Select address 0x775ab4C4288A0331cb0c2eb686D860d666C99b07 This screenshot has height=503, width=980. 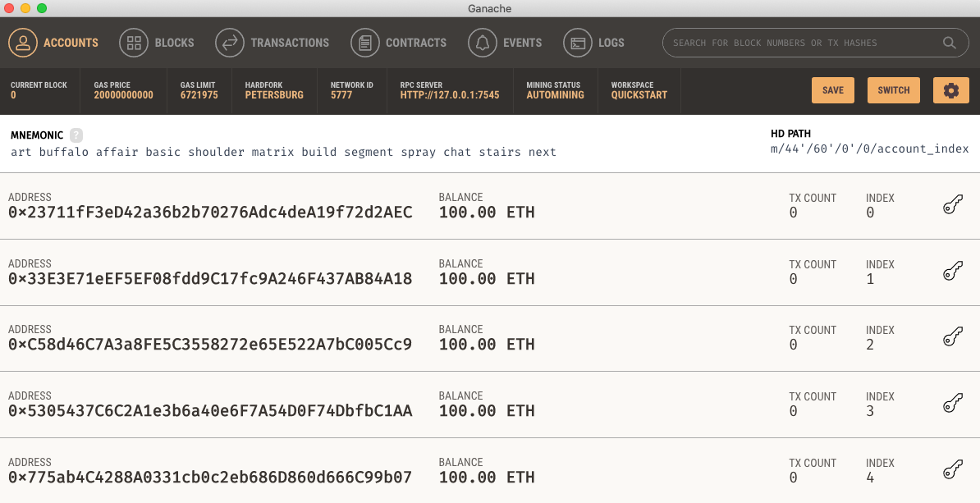coord(210,478)
